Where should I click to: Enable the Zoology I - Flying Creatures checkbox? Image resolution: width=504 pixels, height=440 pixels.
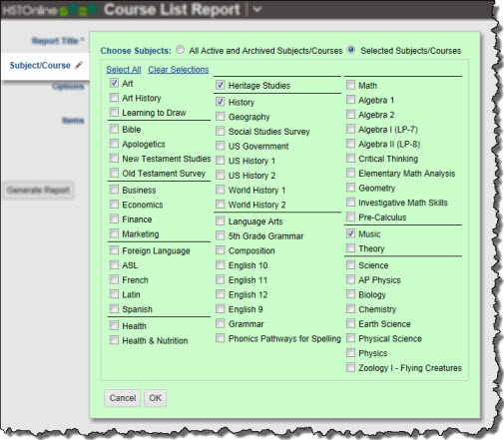pyautogui.click(x=350, y=367)
